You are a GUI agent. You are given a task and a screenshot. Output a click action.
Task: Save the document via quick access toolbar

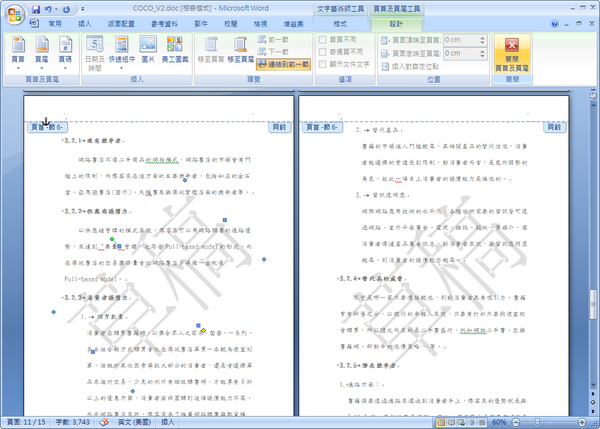pos(36,9)
